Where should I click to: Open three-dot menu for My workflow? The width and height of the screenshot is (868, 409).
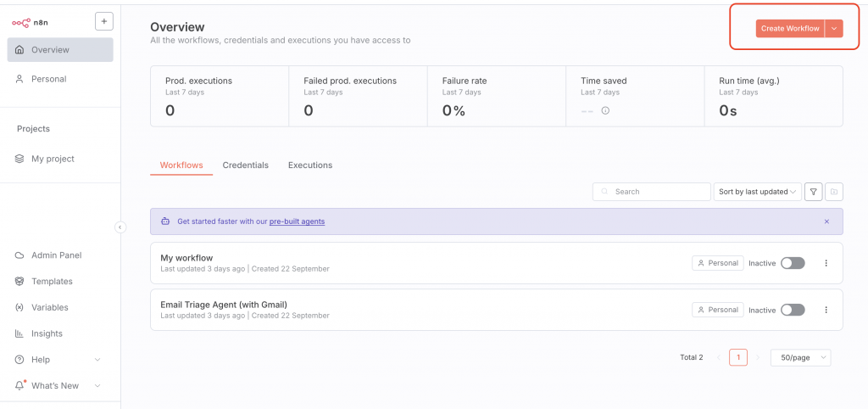click(x=826, y=263)
